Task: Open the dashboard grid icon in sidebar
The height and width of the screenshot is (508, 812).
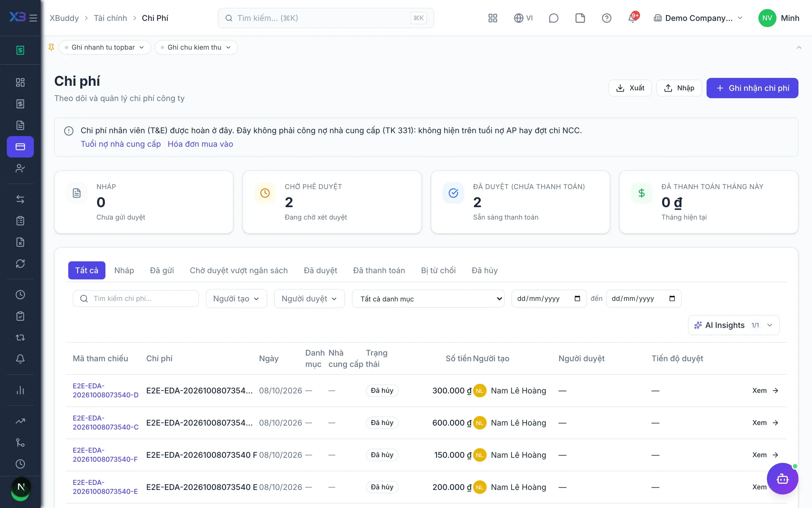Action: [20, 82]
